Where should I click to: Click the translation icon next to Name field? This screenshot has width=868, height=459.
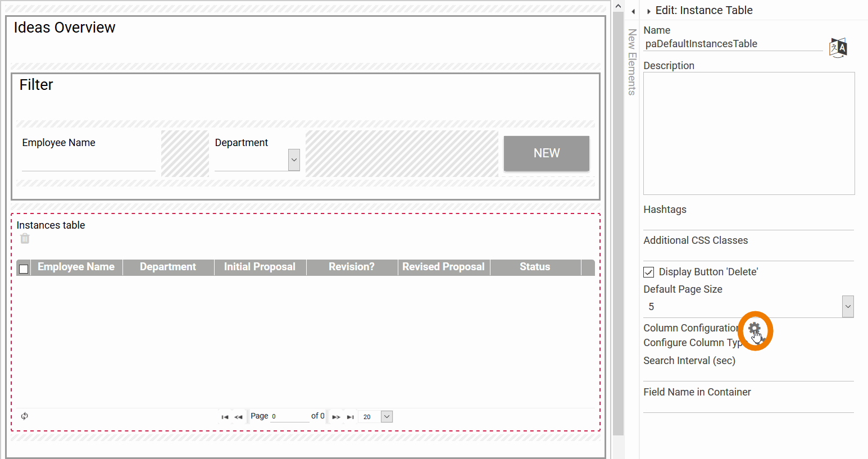pyautogui.click(x=838, y=48)
